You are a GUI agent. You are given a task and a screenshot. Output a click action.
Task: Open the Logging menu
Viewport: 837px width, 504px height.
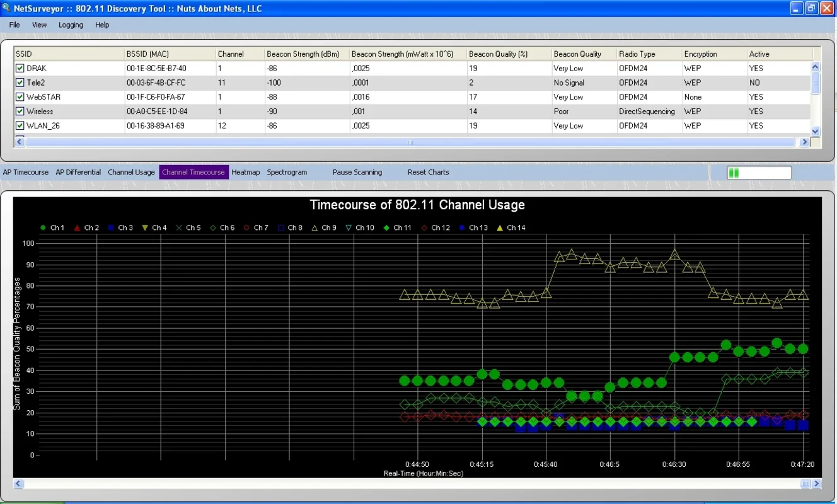pyautogui.click(x=71, y=25)
